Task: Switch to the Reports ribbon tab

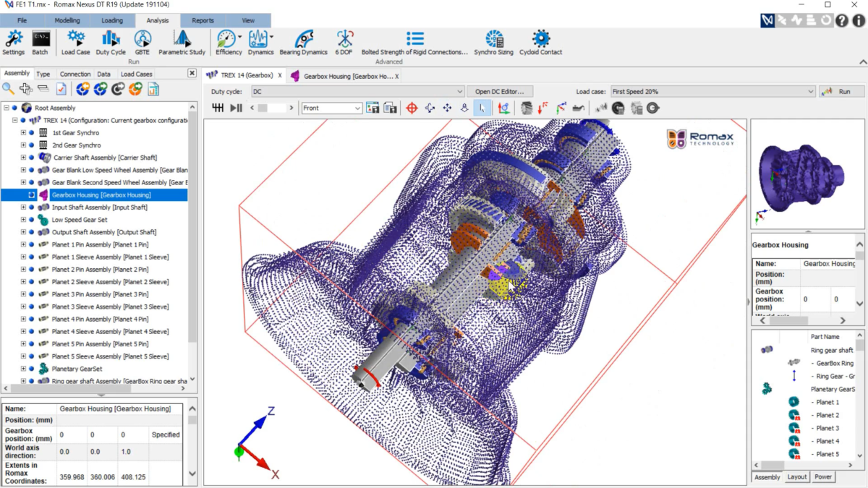Action: [x=203, y=21]
